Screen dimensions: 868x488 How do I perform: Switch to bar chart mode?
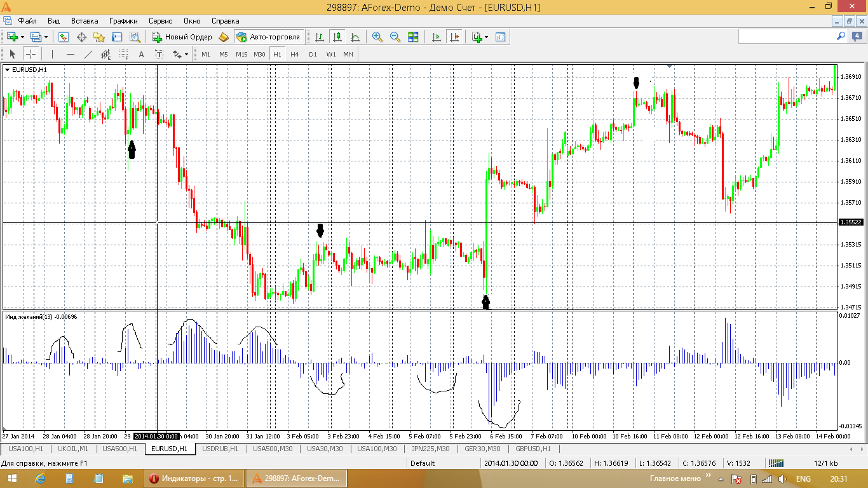pos(319,37)
